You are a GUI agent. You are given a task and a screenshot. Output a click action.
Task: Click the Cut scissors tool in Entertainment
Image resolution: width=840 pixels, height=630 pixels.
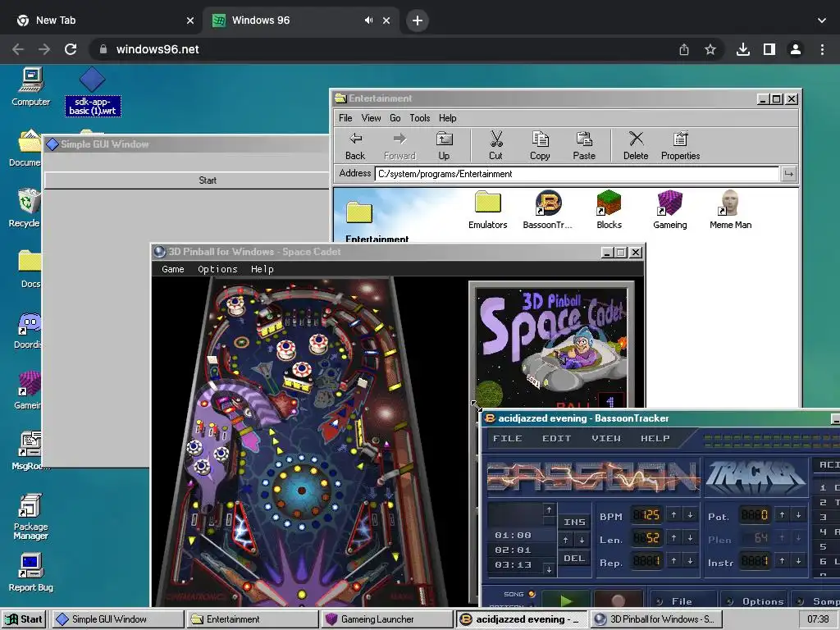point(495,146)
